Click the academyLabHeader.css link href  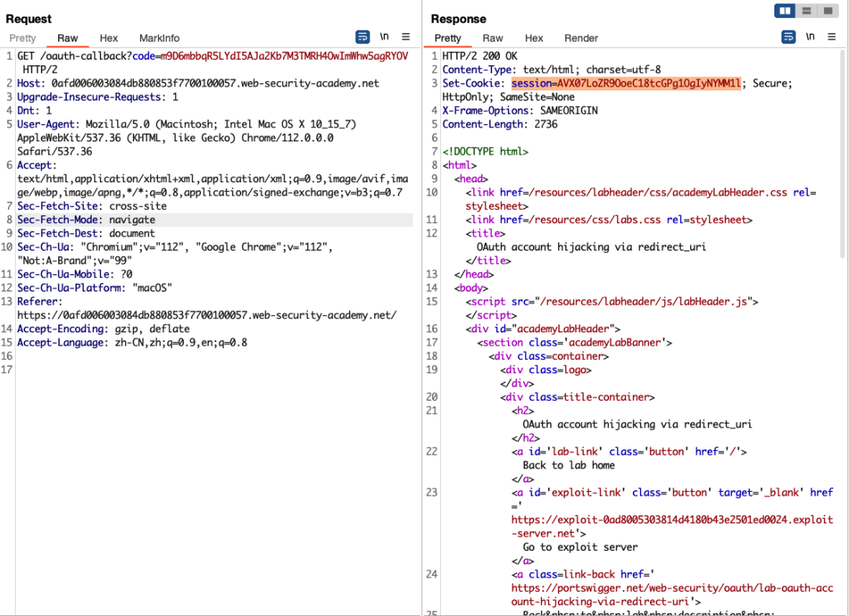pos(658,192)
